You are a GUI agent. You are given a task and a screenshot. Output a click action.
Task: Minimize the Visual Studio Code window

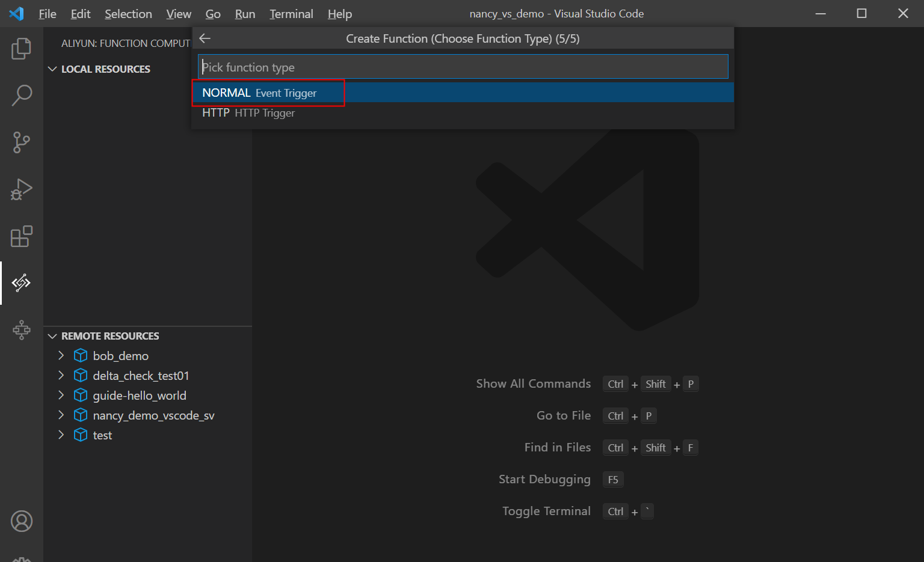[x=821, y=13]
